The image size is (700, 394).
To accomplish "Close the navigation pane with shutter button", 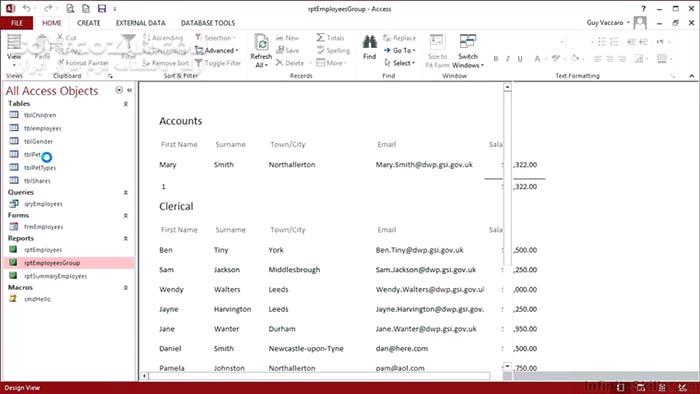I will click(129, 90).
